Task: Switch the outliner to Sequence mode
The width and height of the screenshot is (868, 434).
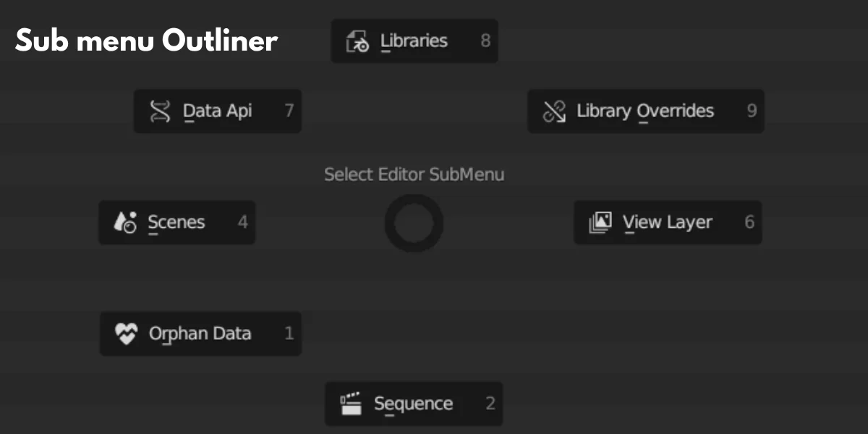Action: coord(412,404)
